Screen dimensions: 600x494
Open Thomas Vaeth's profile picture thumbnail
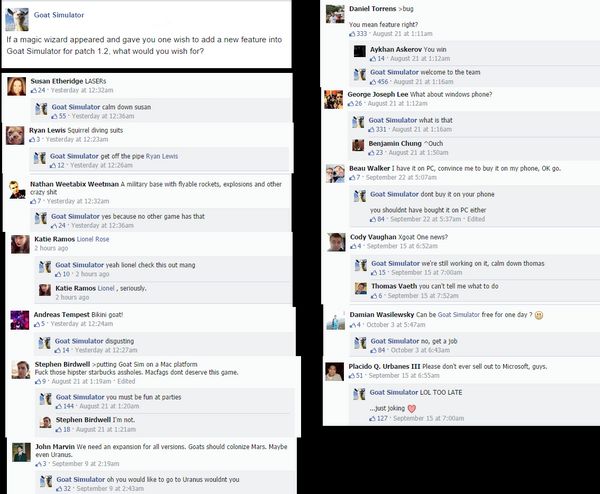(361, 288)
